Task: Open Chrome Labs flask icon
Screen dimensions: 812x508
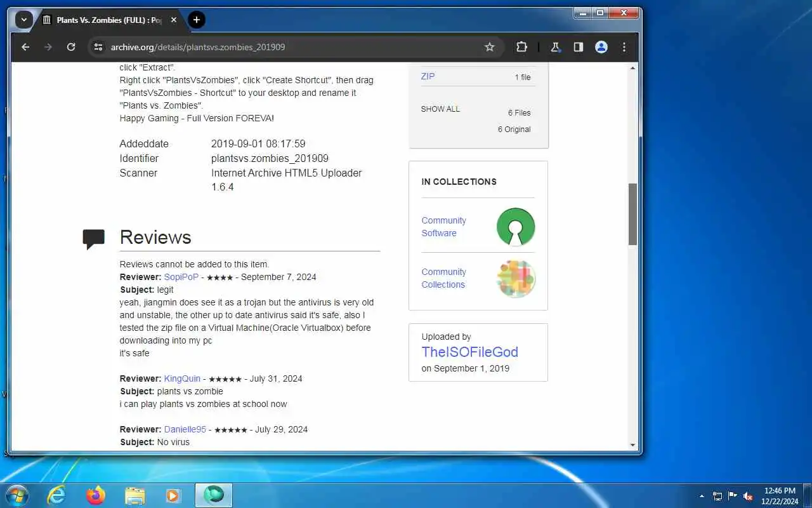Action: tap(556, 47)
